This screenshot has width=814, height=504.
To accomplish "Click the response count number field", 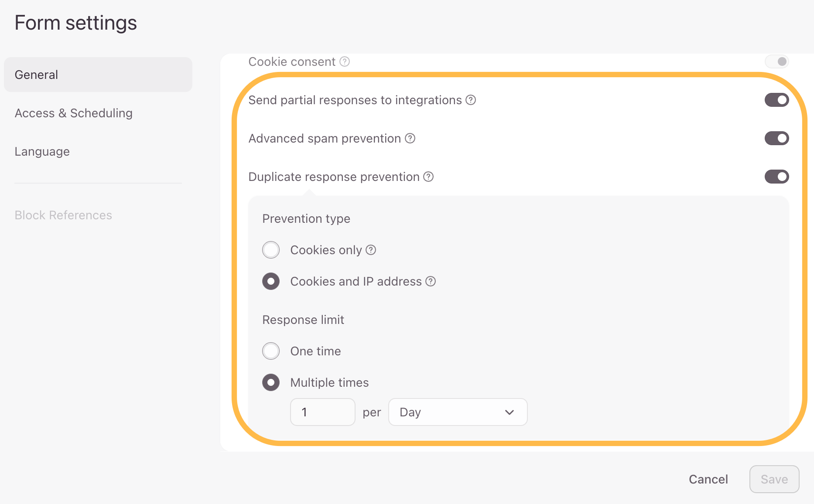I will pos(322,412).
